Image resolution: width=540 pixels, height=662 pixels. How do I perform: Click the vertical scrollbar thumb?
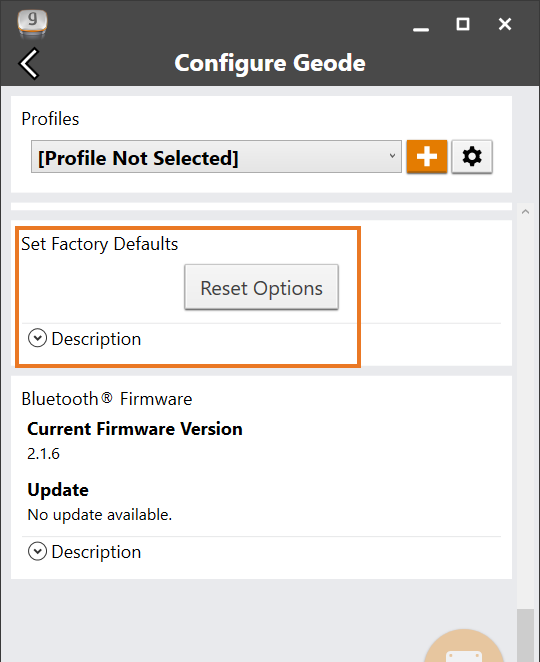[526, 635]
